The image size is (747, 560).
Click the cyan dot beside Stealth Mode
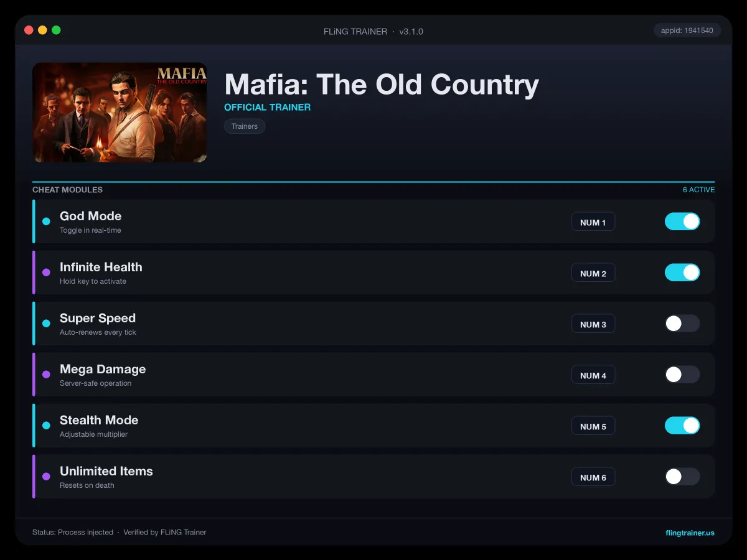46,426
